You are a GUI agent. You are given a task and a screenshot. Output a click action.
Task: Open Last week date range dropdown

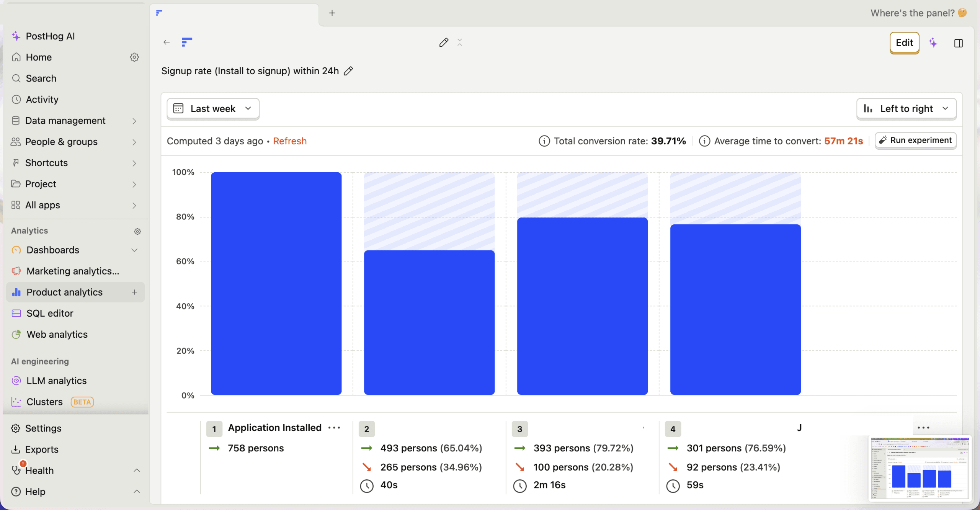[x=213, y=109]
